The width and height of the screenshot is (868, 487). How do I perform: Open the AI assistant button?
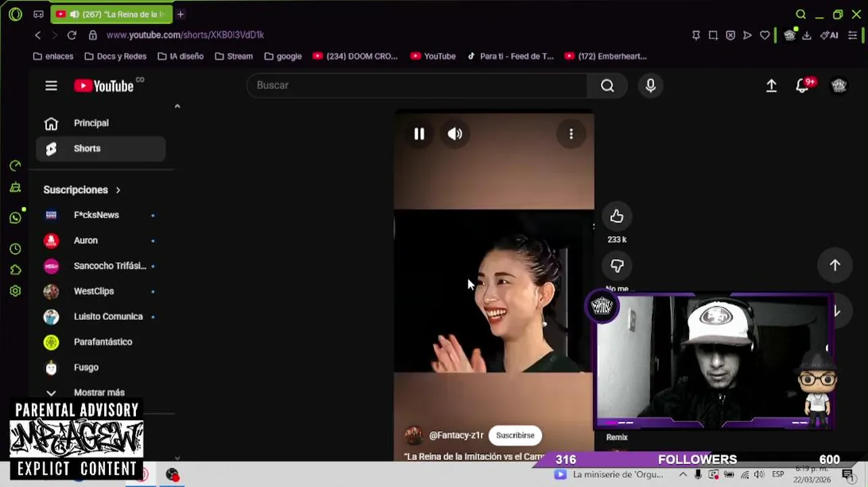829,35
